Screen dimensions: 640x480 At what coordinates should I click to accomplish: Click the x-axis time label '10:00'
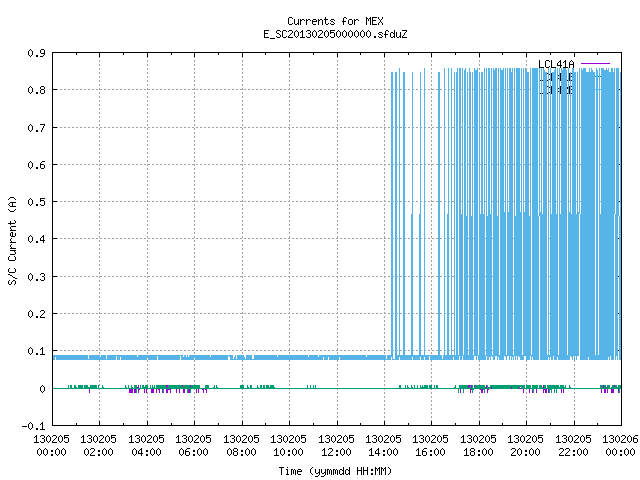tap(288, 452)
